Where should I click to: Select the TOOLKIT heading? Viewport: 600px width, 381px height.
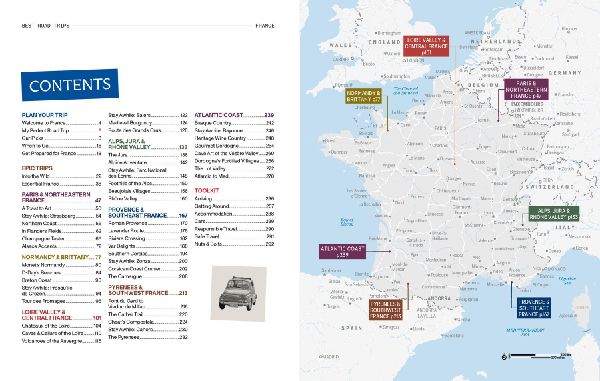pyautogui.click(x=207, y=190)
